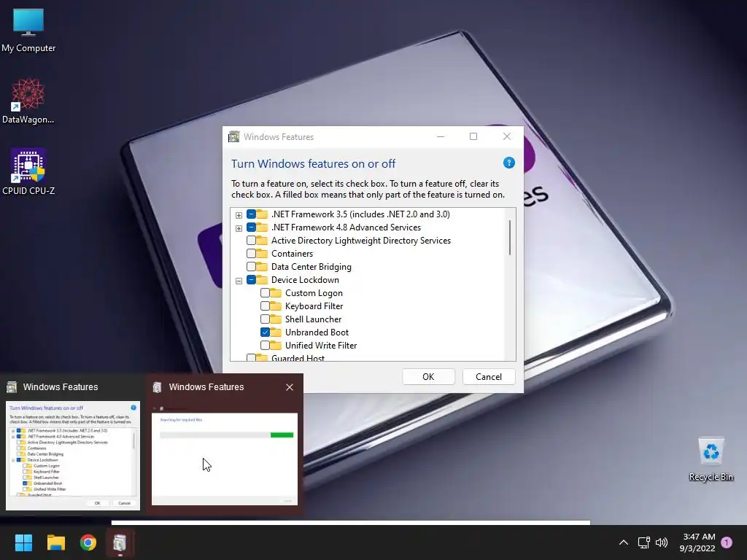Open the Windows Start menu
Image resolution: width=747 pixels, height=560 pixels.
coord(23,542)
